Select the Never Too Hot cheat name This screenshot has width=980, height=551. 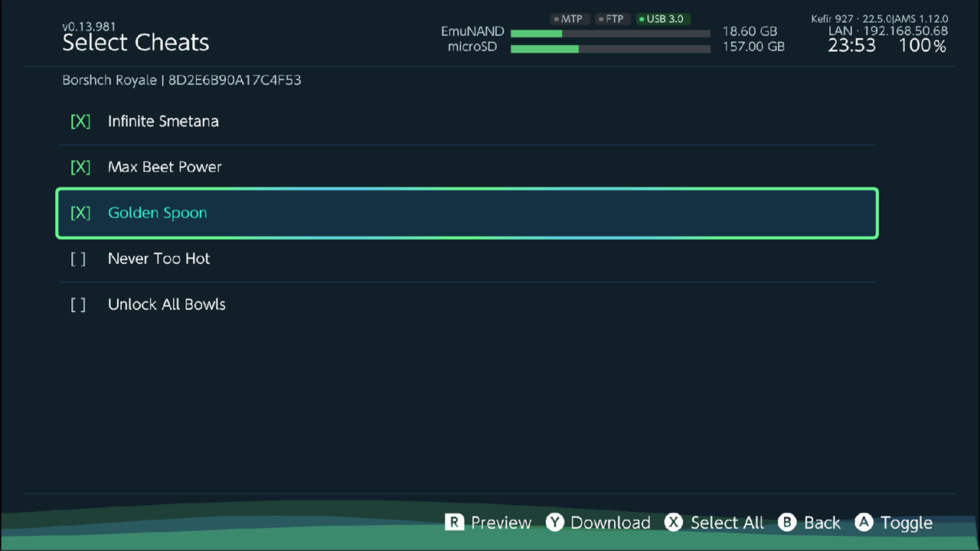158,259
